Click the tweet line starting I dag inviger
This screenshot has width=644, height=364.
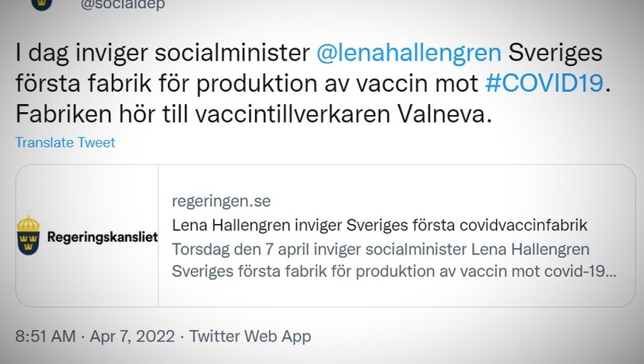pos(309,53)
